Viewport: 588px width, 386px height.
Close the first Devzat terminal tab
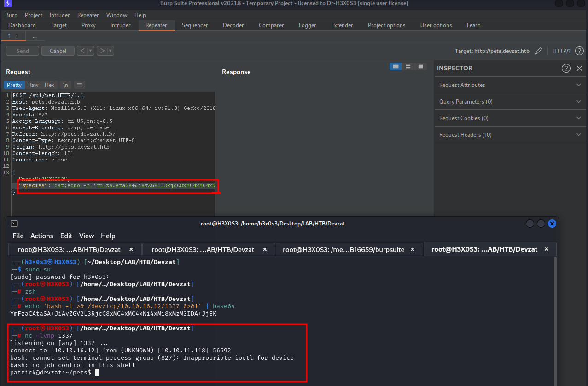131,249
